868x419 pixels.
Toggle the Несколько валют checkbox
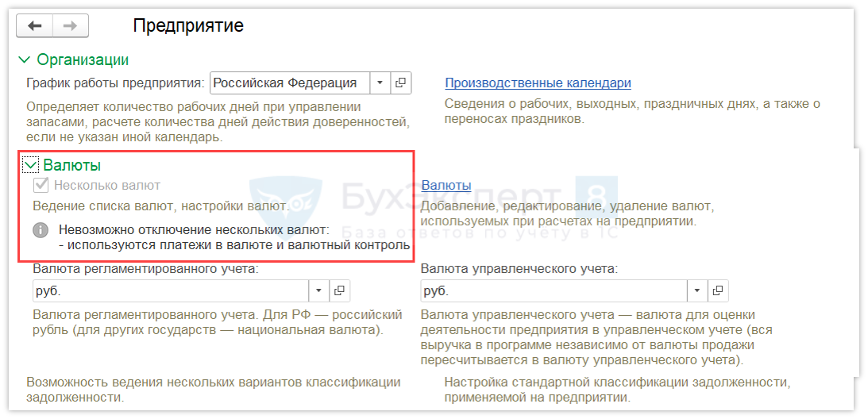click(x=41, y=186)
